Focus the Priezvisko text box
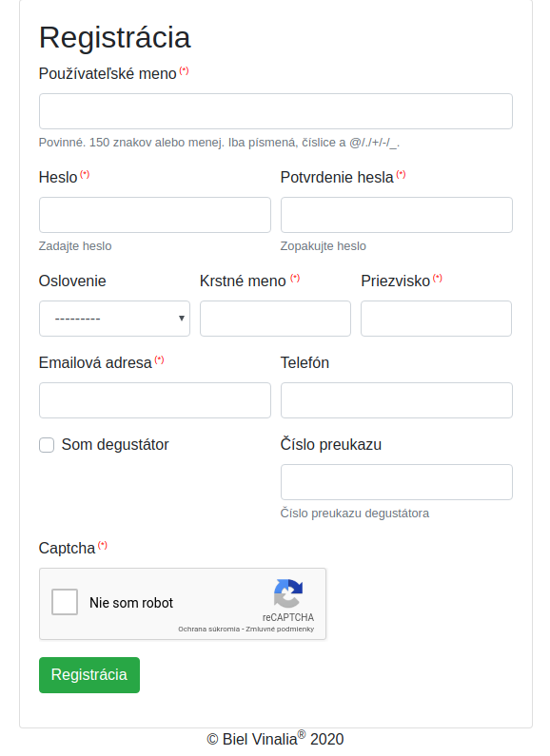This screenshot has width=550, height=756. pos(436,319)
